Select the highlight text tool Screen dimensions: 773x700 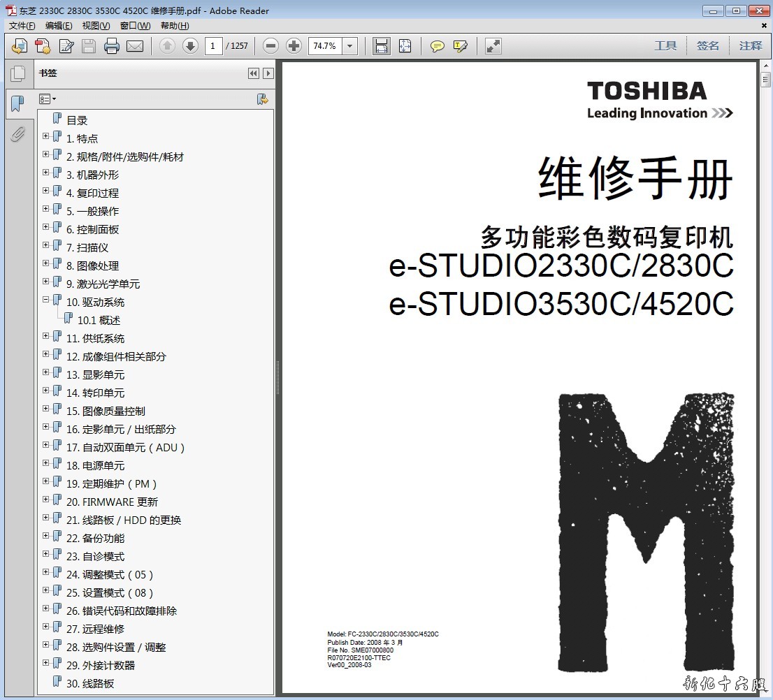click(460, 46)
